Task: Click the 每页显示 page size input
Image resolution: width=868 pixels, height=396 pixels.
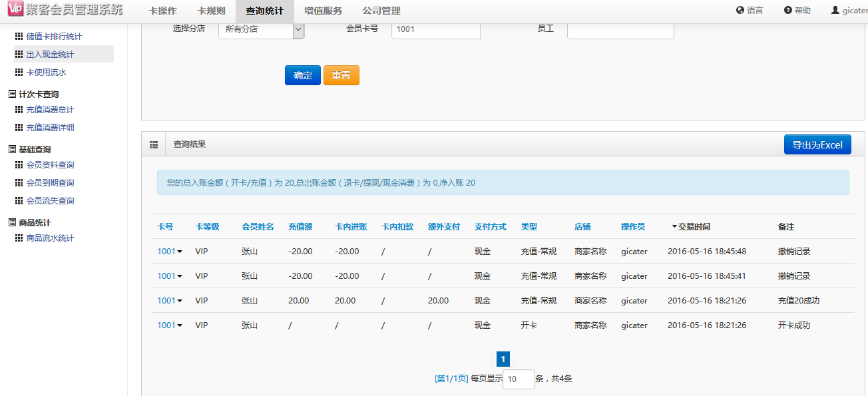Action: click(519, 379)
